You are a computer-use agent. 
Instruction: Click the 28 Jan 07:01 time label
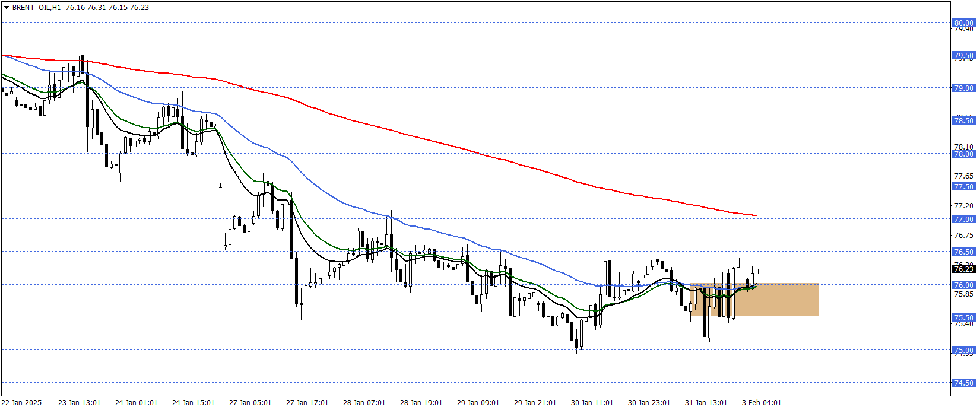364,402
